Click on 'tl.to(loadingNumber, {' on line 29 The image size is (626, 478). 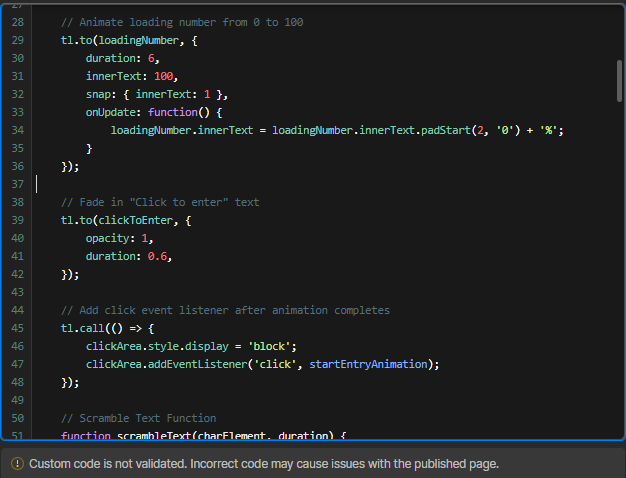tap(129, 40)
